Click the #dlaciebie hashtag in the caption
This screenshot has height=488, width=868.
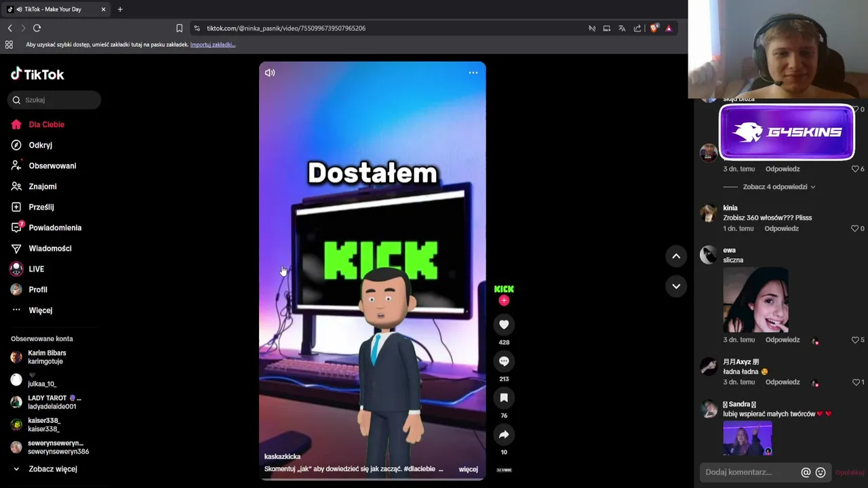[420, 469]
